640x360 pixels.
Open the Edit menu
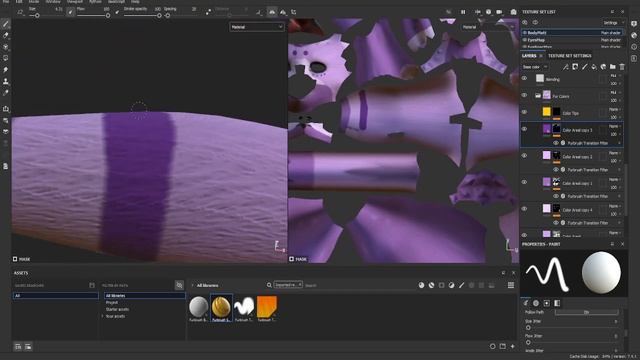coord(19,2)
